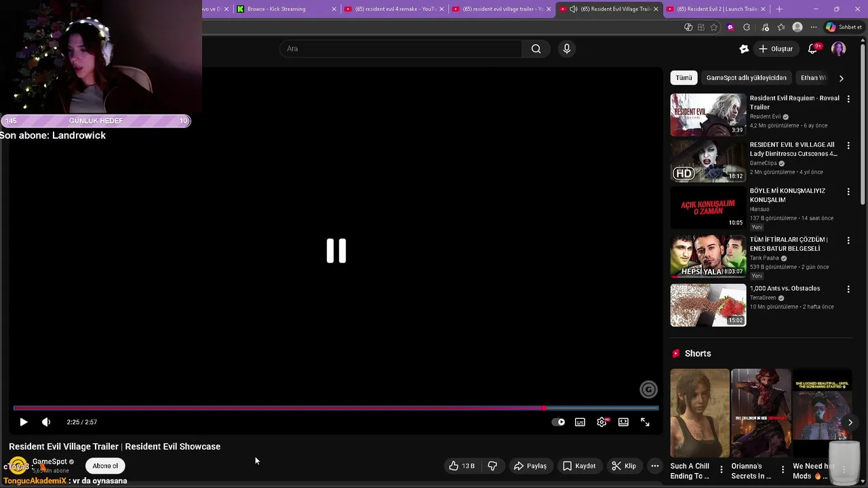Open options for Such A Chill short
The height and width of the screenshot is (488, 868).
(721, 469)
